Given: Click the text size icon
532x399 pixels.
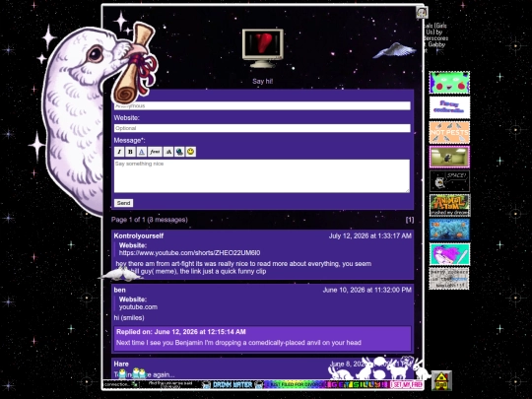Looking at the screenshot, I should pos(168,152).
